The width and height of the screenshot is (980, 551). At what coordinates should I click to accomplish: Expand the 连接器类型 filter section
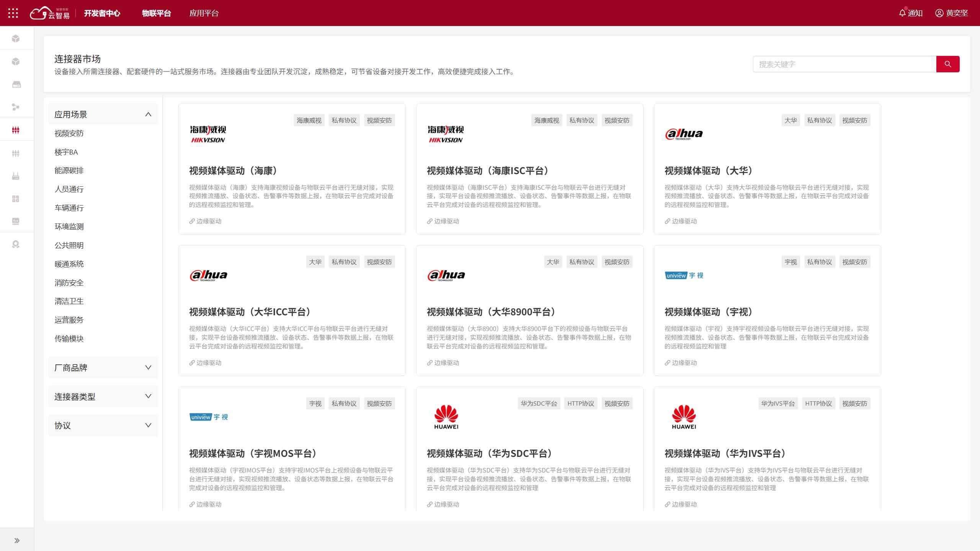click(x=103, y=396)
